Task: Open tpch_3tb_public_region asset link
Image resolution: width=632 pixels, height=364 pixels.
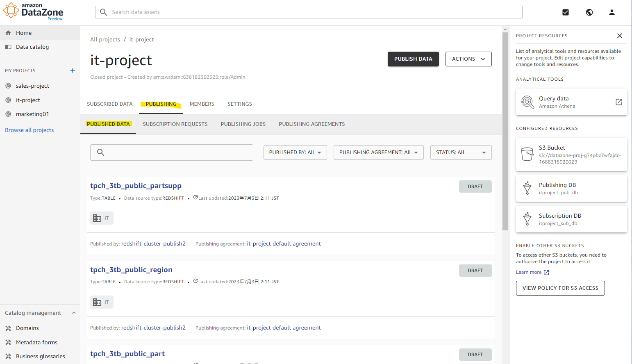Action: 131,270
